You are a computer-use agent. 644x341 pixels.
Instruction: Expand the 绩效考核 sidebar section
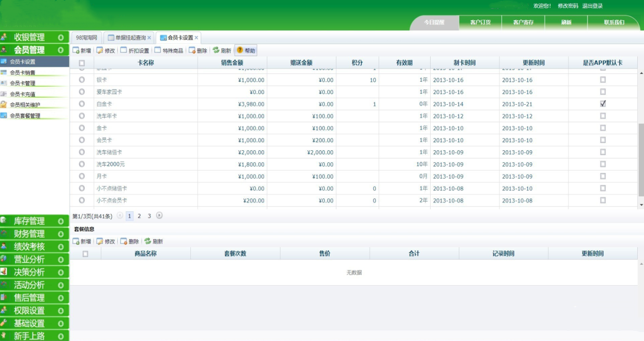point(35,246)
